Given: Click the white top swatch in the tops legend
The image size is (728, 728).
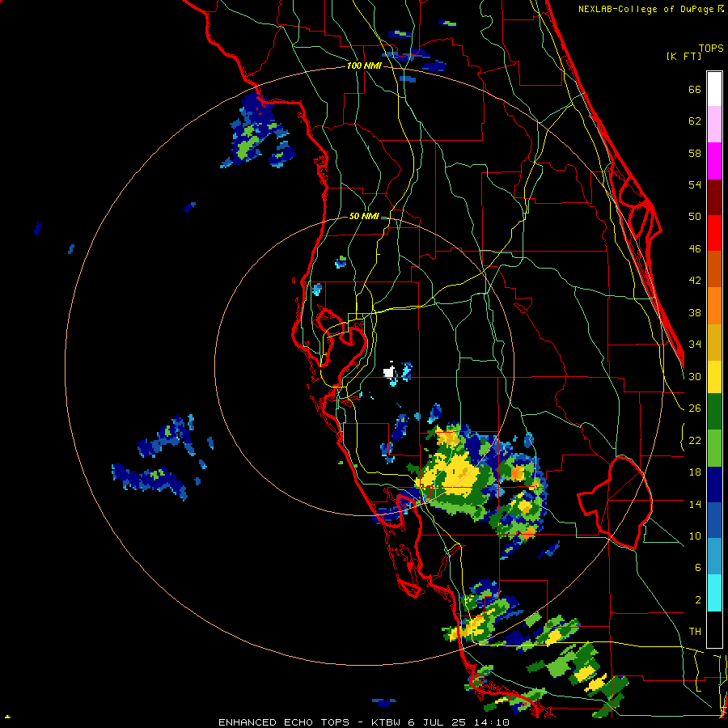Looking at the screenshot, I should click(714, 89).
